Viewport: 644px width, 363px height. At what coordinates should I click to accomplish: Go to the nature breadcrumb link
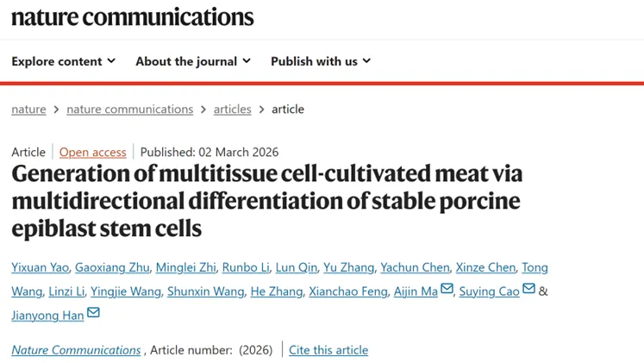tap(28, 110)
